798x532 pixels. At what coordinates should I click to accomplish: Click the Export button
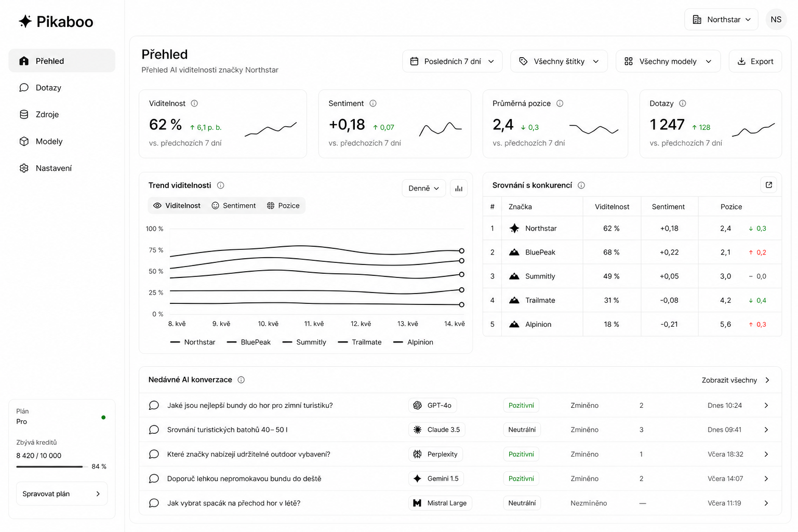tap(755, 61)
